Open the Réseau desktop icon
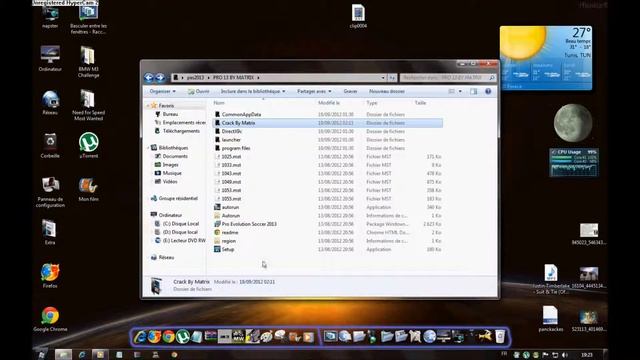The width and height of the screenshot is (640, 360). click(x=50, y=102)
